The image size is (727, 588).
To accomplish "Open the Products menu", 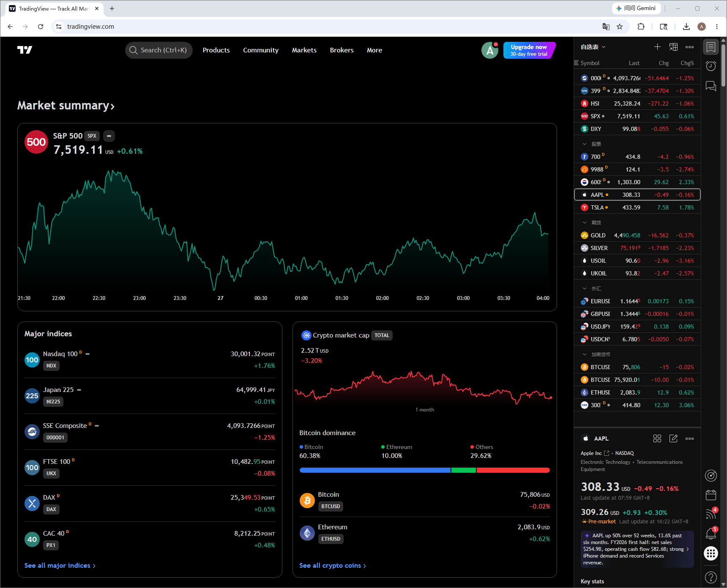I will tap(216, 50).
